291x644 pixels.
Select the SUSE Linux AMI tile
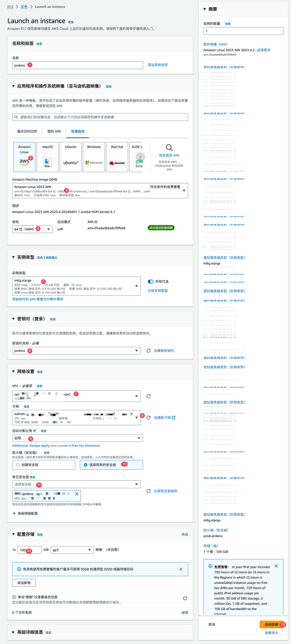pyautogui.click(x=136, y=157)
